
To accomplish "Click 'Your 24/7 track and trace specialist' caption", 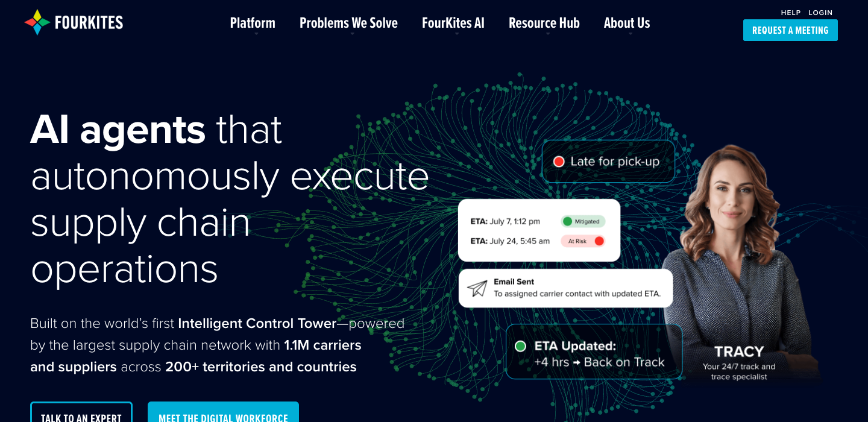I will 739,371.
